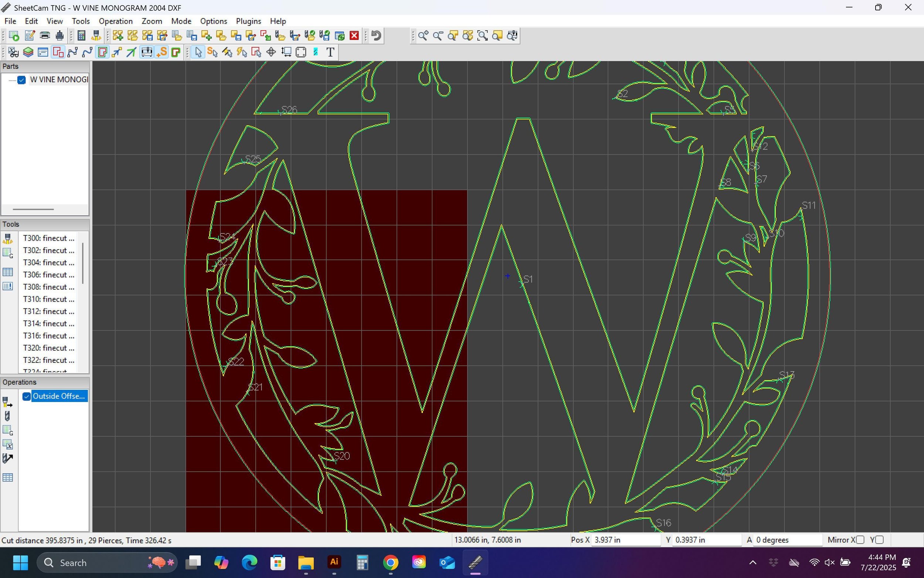Click the stacked layers icon
Viewport: 924px width, 578px height.
pos(28,52)
